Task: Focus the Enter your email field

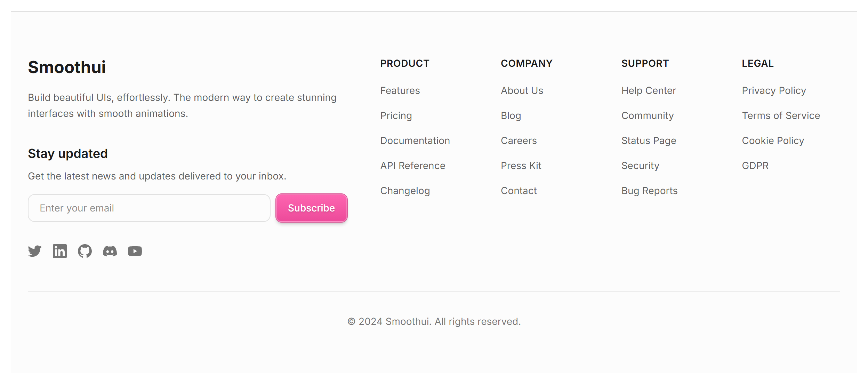Action: (x=149, y=208)
